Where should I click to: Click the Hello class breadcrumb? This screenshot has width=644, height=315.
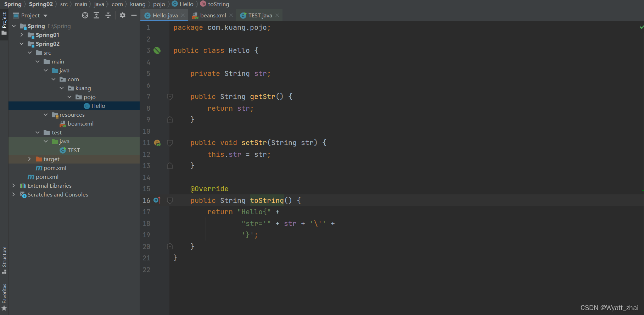(x=183, y=4)
